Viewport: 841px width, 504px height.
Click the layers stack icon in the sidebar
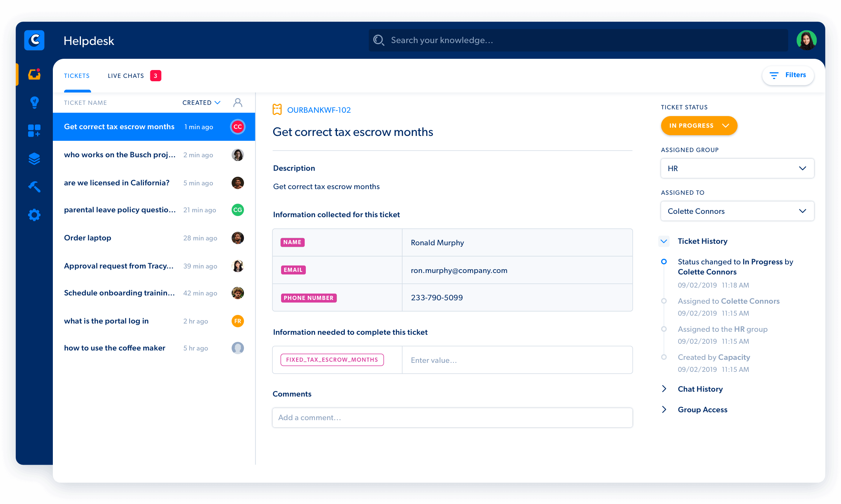point(34,158)
